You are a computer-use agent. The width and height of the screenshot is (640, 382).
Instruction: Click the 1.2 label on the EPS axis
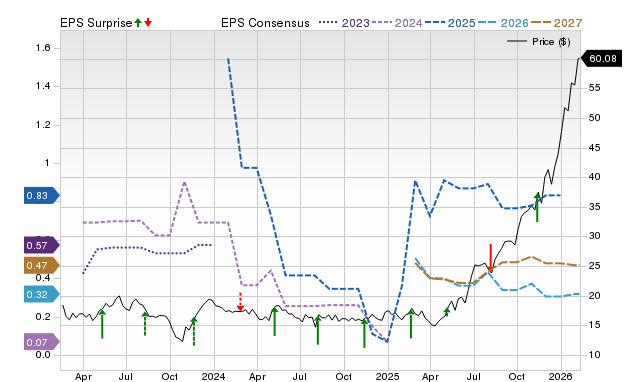[x=43, y=125]
